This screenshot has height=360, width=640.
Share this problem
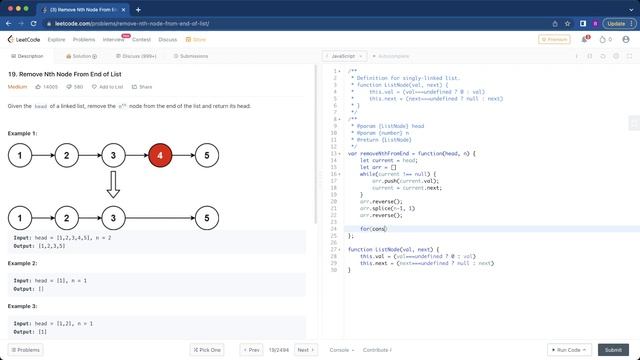pos(142,87)
